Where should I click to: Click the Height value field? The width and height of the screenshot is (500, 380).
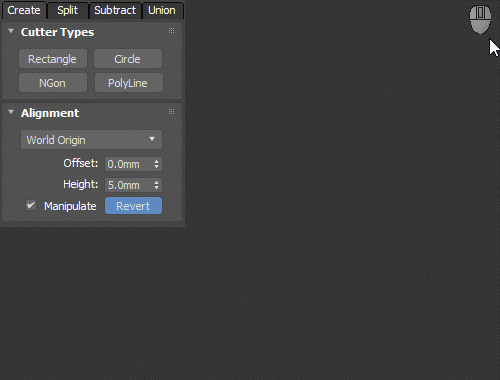click(x=129, y=185)
